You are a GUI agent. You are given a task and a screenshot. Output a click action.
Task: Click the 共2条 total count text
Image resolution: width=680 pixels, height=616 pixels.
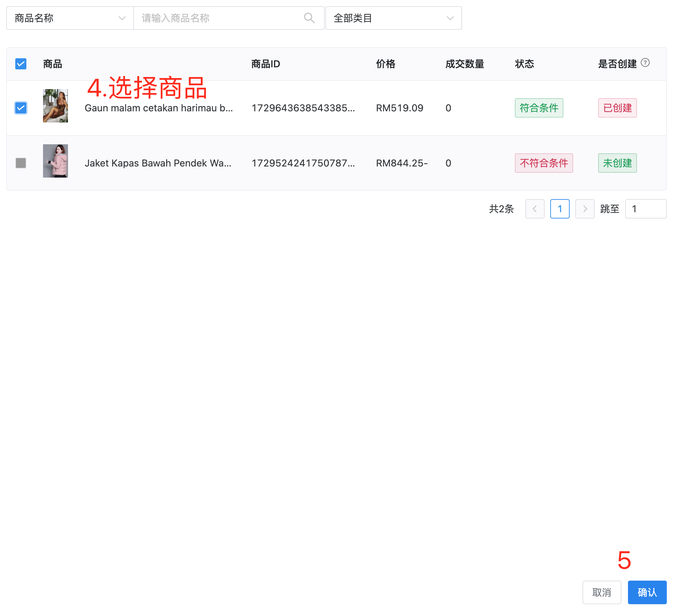point(501,209)
